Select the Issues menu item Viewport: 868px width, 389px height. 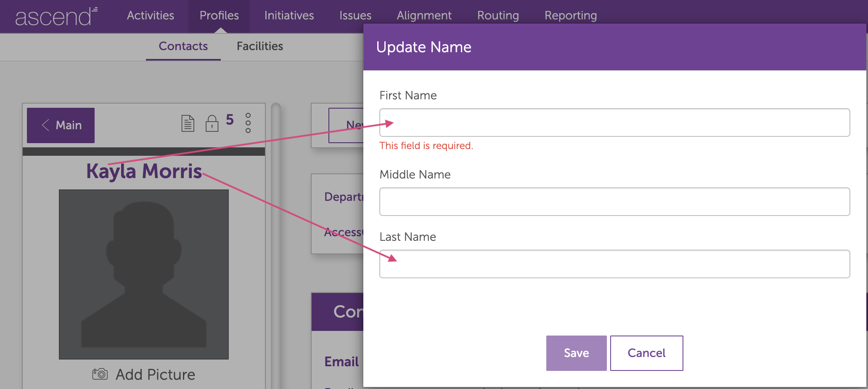355,16
